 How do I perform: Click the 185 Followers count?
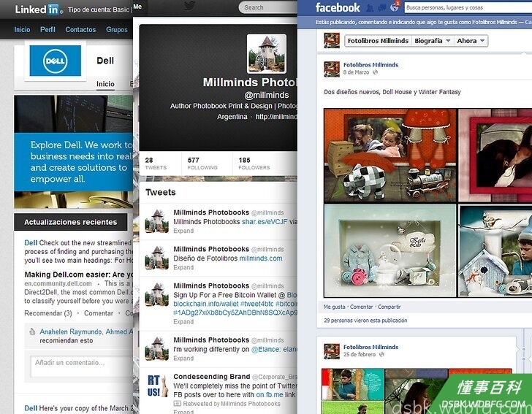(x=254, y=163)
